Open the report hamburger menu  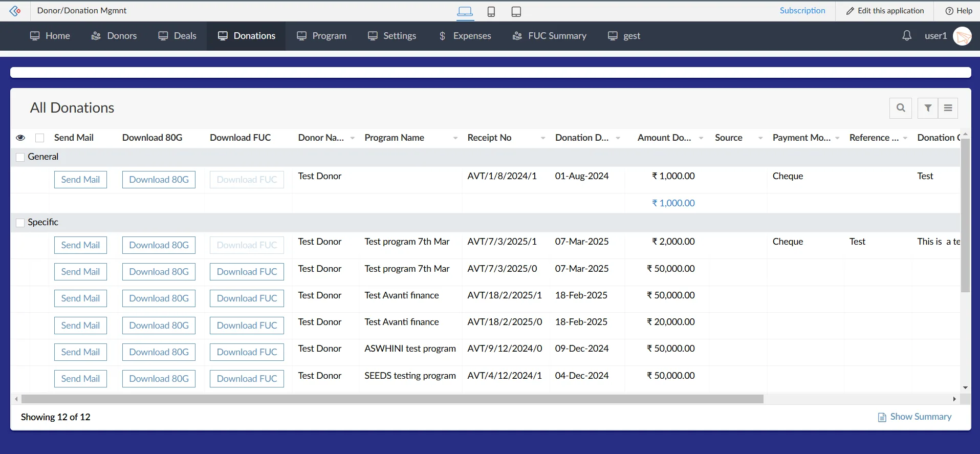pyautogui.click(x=948, y=108)
